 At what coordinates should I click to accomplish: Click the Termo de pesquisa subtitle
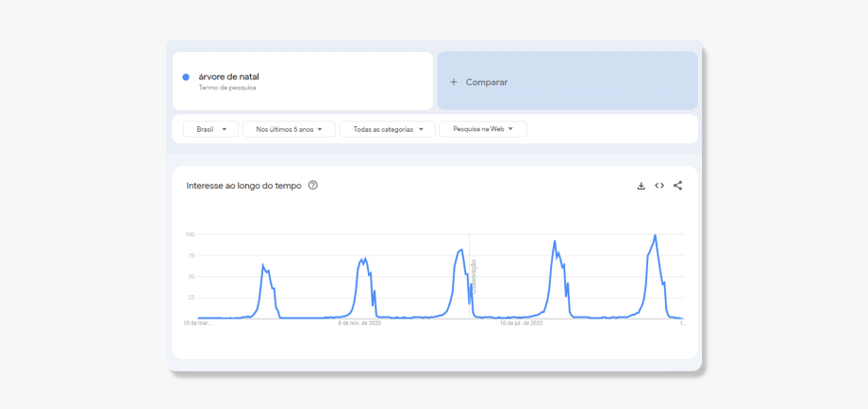point(227,88)
